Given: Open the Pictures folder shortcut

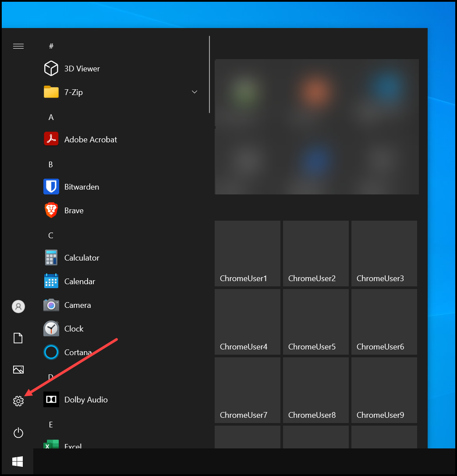Looking at the screenshot, I should (x=18, y=370).
